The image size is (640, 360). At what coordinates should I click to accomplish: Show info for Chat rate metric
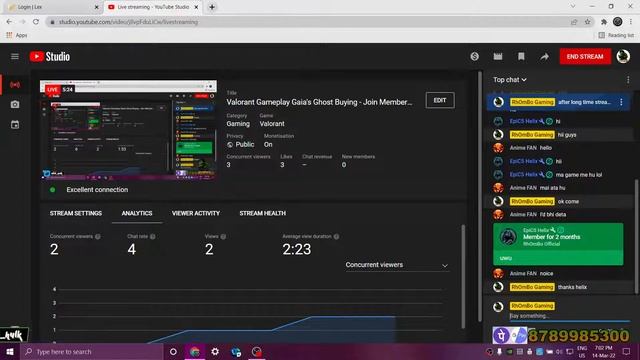pos(153,236)
